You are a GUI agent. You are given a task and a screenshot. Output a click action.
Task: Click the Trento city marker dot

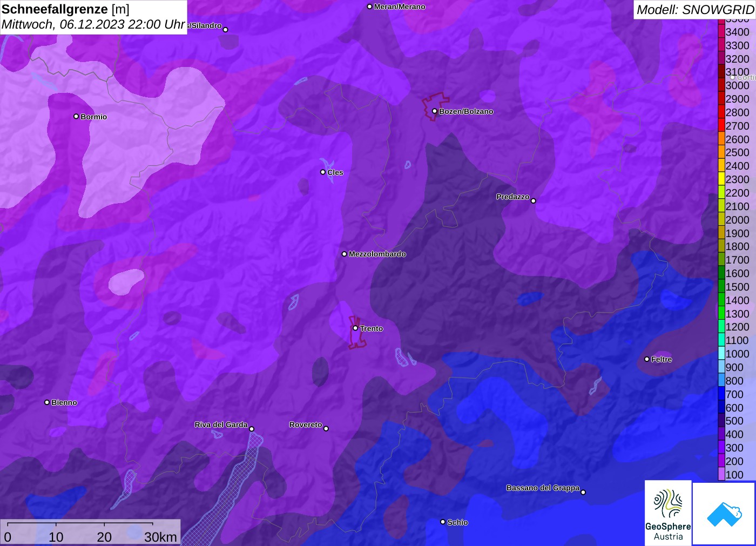click(355, 328)
